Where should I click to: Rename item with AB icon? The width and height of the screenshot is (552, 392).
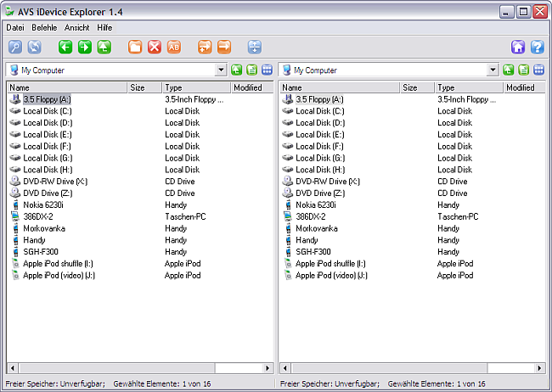tap(174, 47)
